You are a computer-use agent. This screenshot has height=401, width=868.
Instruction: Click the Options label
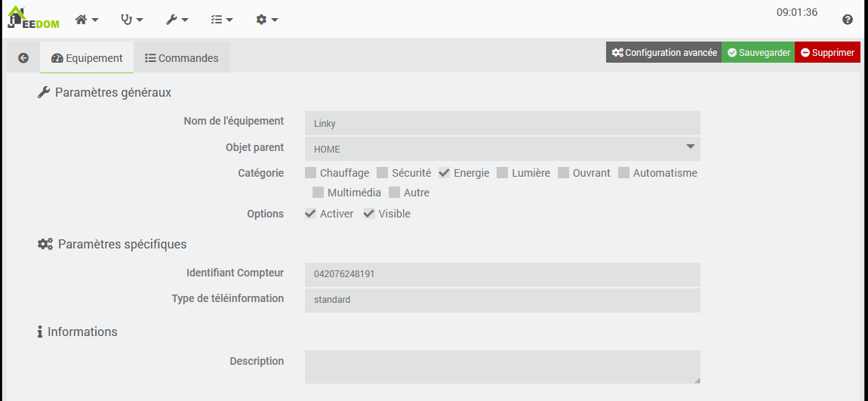tap(265, 214)
